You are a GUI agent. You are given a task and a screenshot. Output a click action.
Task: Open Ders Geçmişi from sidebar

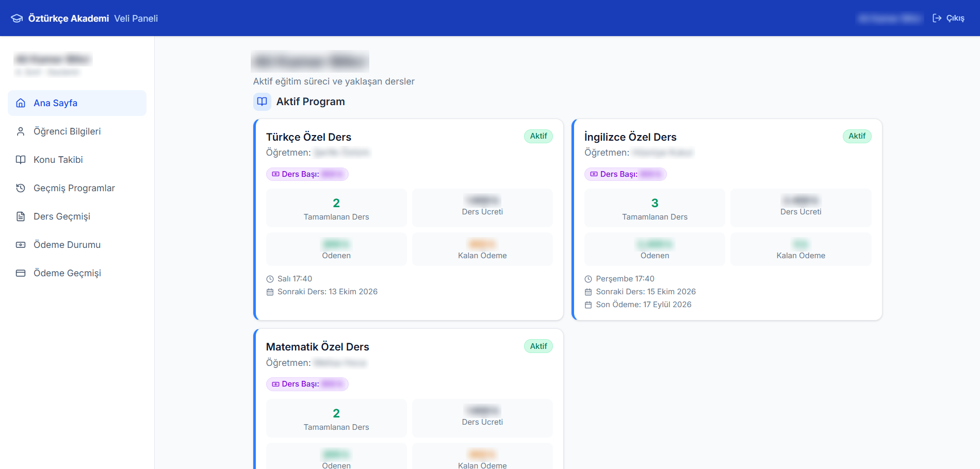[77, 216]
